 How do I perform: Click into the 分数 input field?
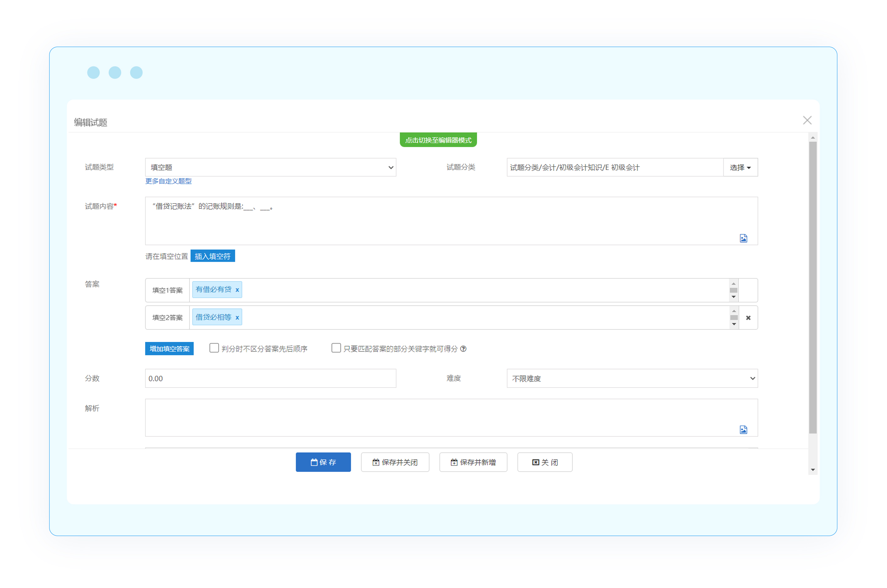point(270,378)
